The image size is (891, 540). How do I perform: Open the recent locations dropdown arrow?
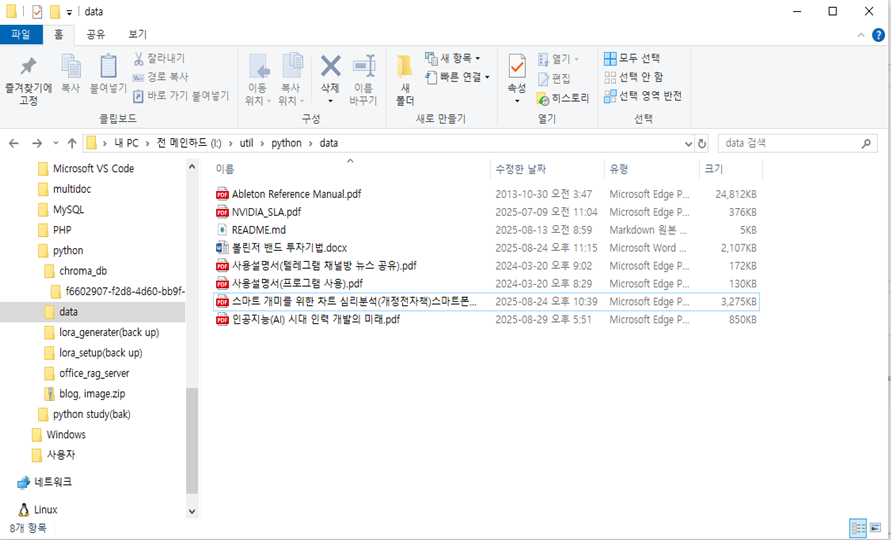[x=56, y=143]
